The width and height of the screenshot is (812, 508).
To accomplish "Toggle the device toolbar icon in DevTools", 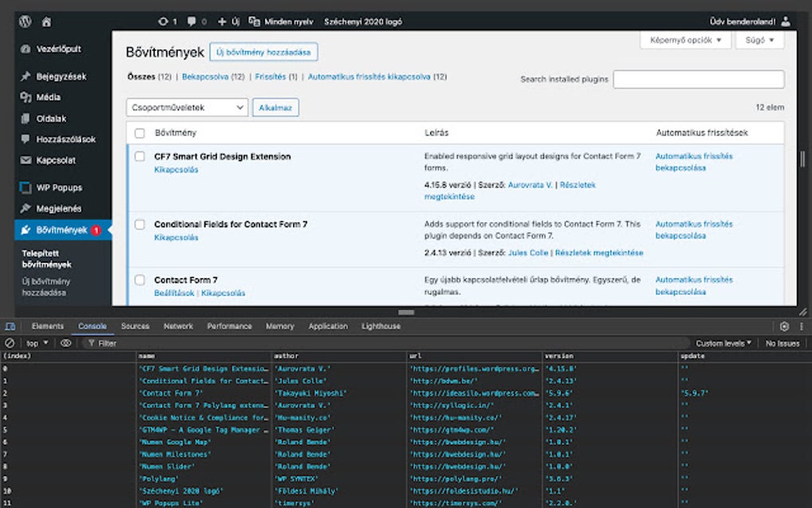I will (10, 326).
